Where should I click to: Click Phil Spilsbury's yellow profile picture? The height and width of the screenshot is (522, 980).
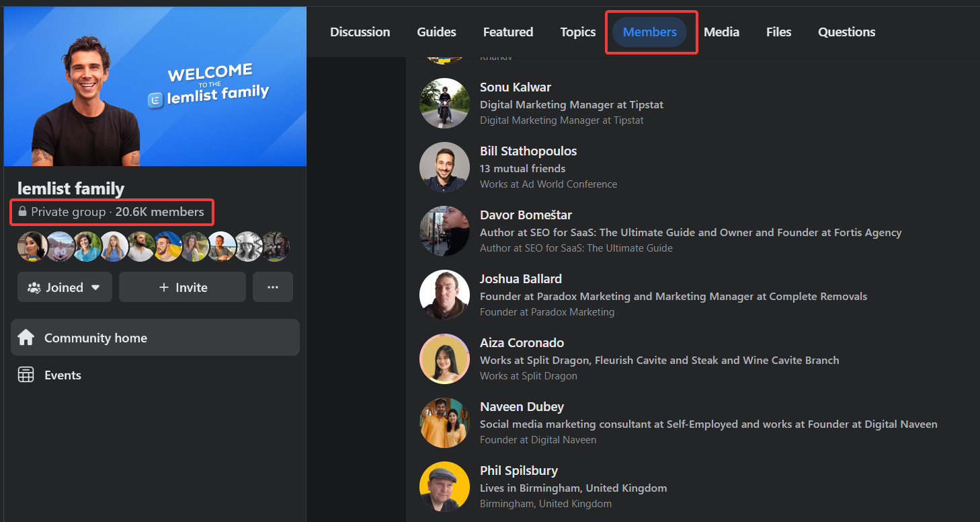click(444, 486)
